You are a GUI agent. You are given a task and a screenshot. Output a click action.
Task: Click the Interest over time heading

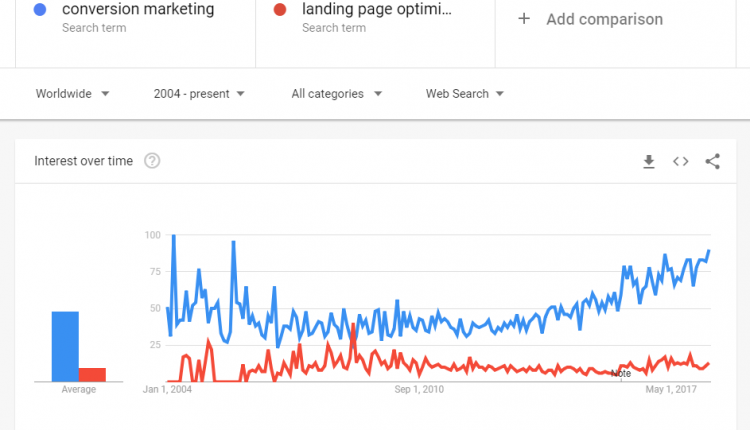pyautogui.click(x=83, y=161)
